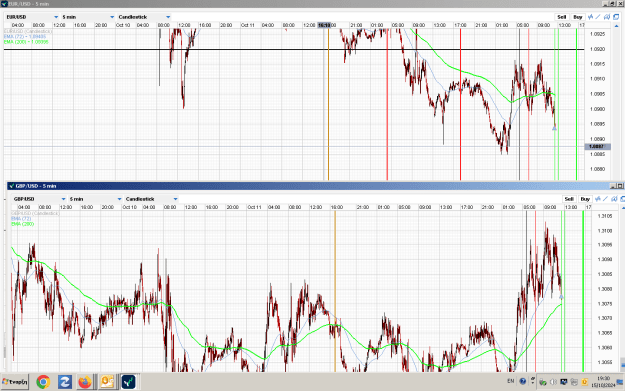
Task: Launch Google Chrome from taskbar
Action: pos(43,382)
